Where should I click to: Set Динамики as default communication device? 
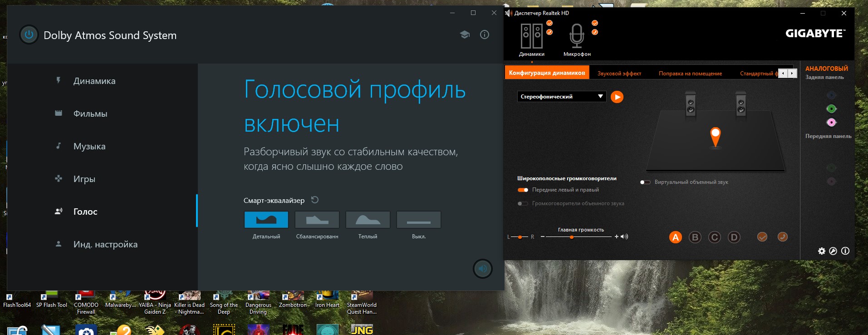coord(549,32)
